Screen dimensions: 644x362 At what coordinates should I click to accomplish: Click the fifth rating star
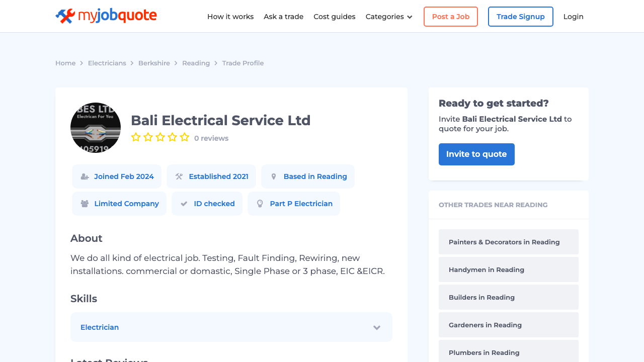[x=185, y=136]
